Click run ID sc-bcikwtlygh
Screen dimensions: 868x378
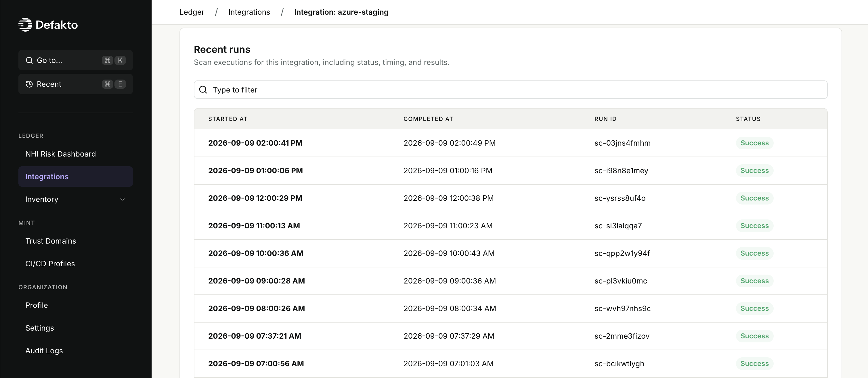coord(619,364)
